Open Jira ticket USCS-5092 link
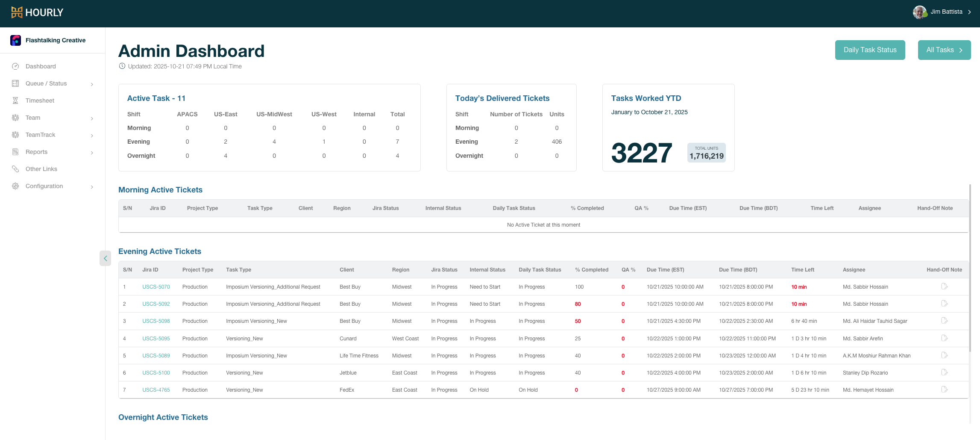980x440 pixels. click(156, 304)
